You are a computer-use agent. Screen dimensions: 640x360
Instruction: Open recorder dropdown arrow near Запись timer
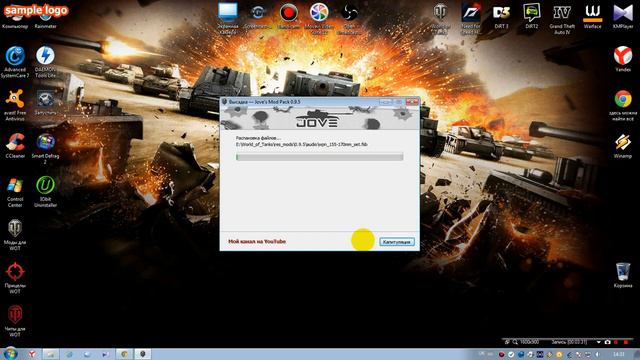point(598,342)
